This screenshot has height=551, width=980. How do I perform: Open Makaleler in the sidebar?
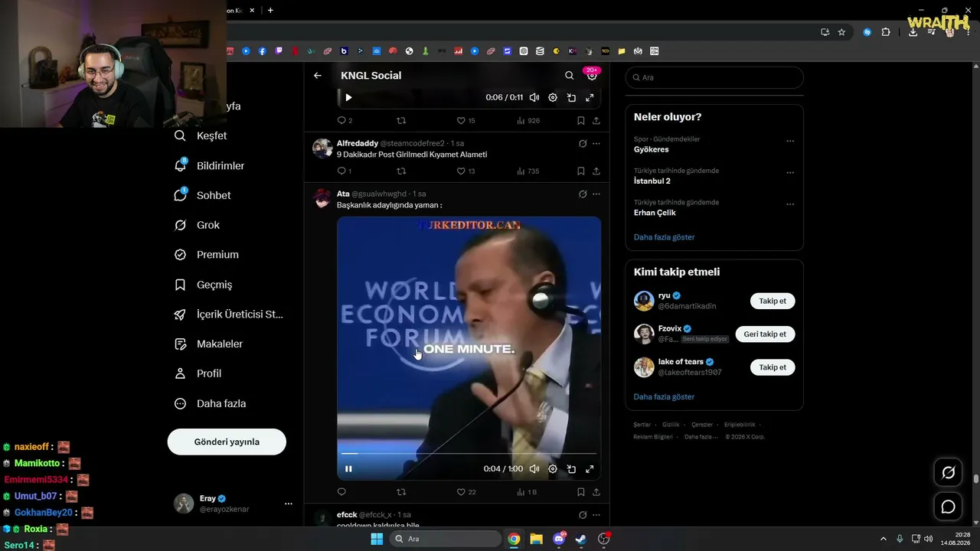coord(208,344)
